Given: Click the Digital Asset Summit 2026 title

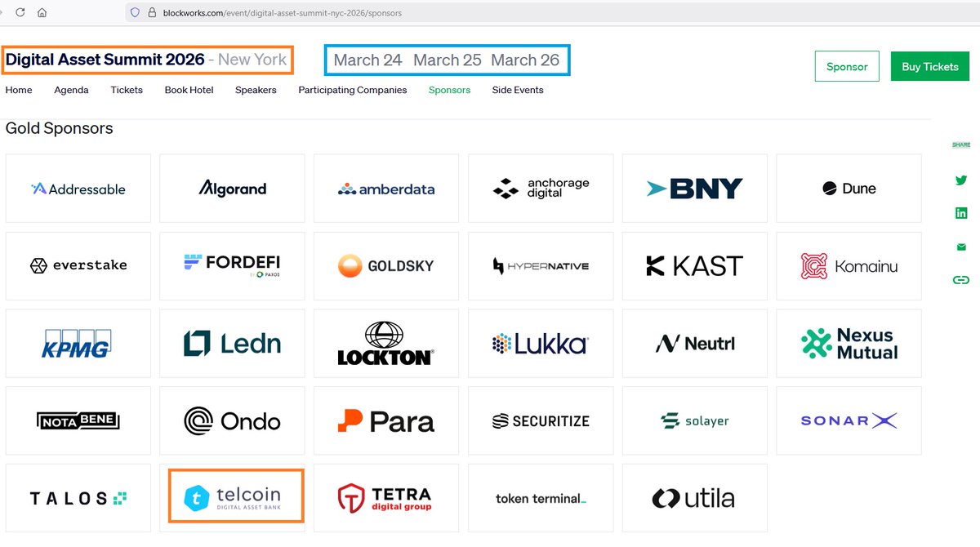Looking at the screenshot, I should coord(105,60).
